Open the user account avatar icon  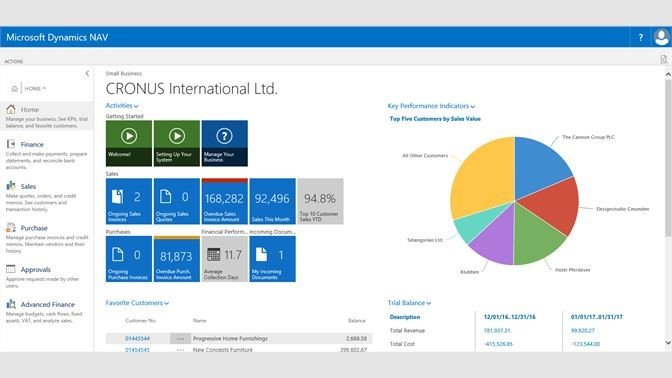(x=661, y=37)
